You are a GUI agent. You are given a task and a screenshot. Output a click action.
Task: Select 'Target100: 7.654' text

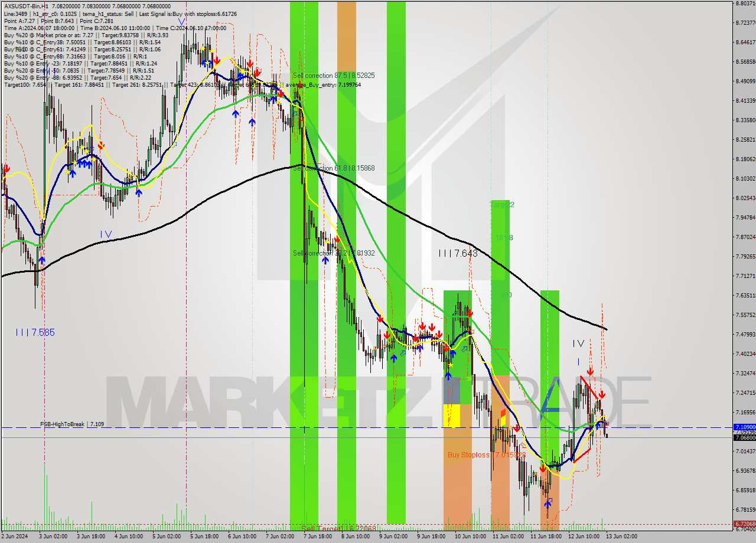(25, 84)
